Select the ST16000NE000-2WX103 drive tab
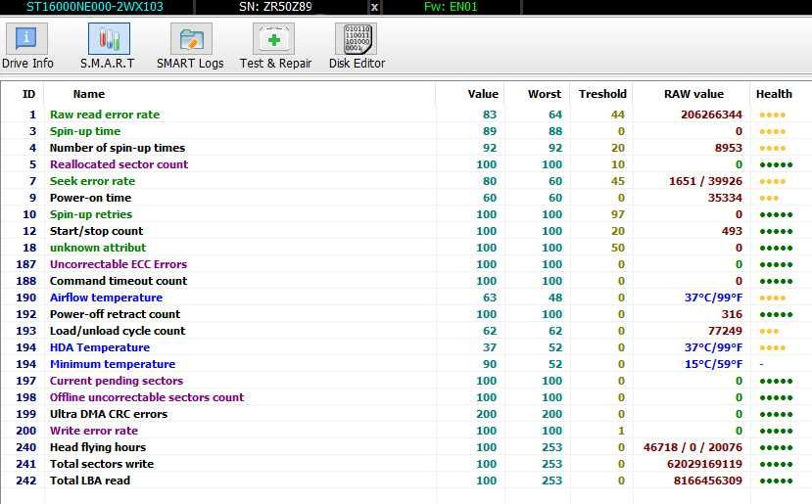The height and width of the screenshot is (504, 812). (x=95, y=7)
